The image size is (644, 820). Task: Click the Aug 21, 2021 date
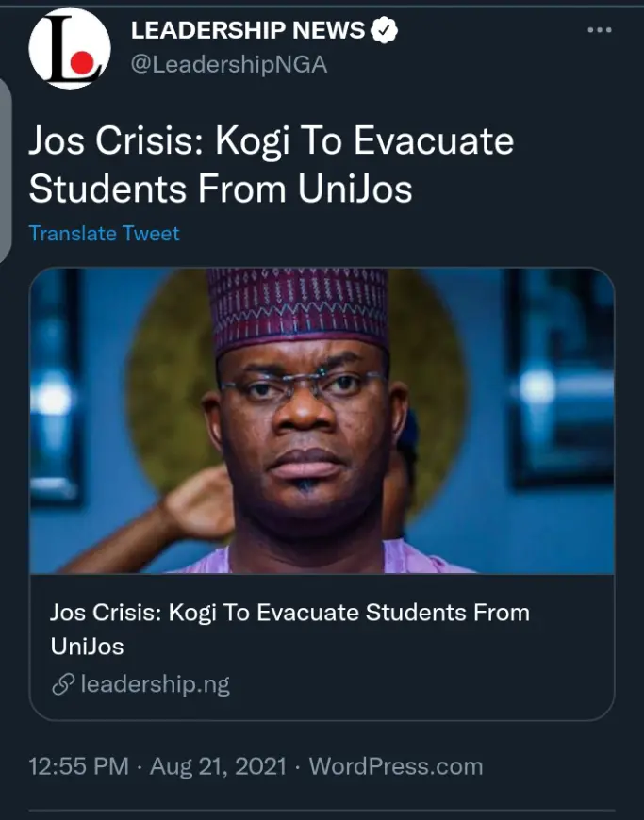[x=219, y=766]
